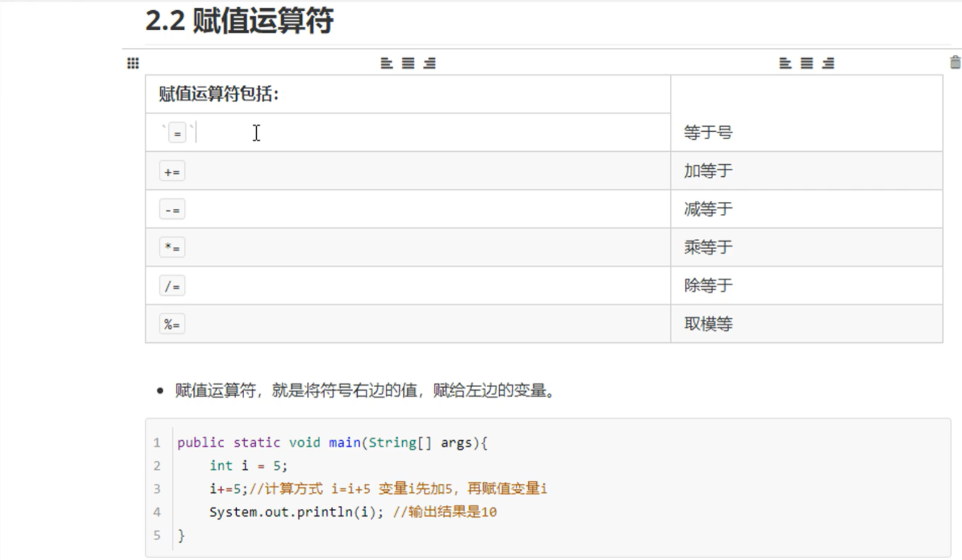
Task: Click the bullet paragraph about 赋值运算符
Action: pyautogui.click(x=365, y=391)
